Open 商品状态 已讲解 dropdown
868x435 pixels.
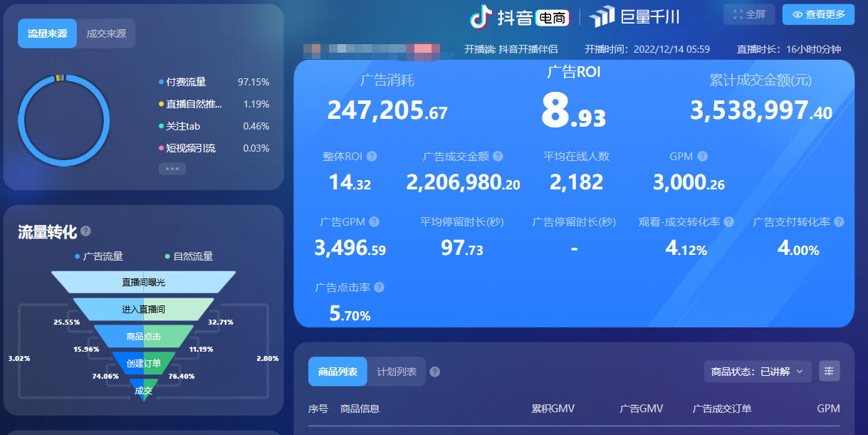758,371
